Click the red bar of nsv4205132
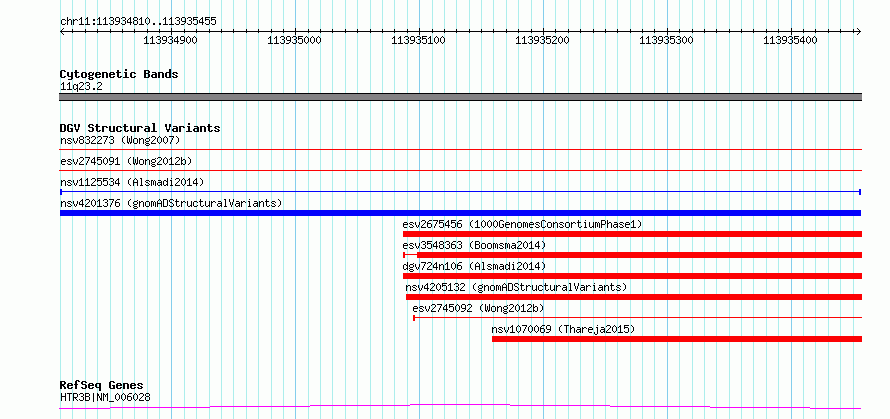Screen dimensions: 890x419 pos(634,297)
